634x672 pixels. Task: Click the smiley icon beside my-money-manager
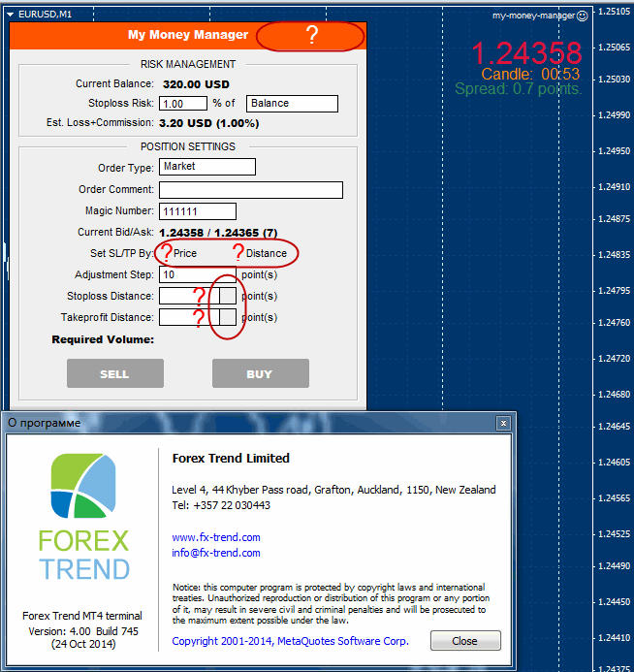(583, 16)
